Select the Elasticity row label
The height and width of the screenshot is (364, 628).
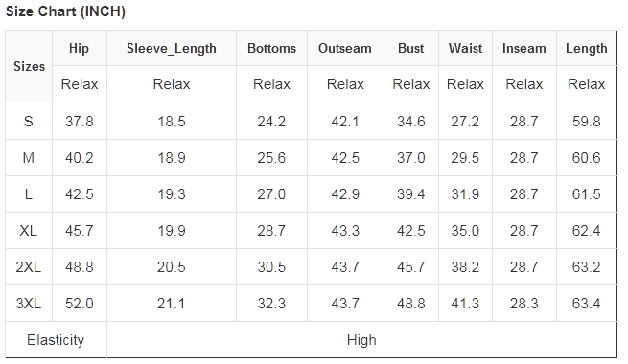pos(56,340)
